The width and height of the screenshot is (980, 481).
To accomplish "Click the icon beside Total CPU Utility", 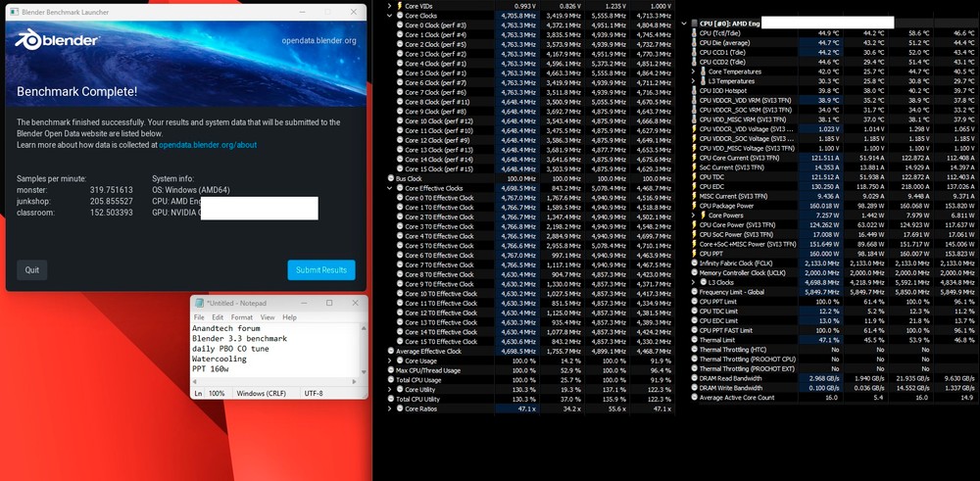I will (x=391, y=399).
